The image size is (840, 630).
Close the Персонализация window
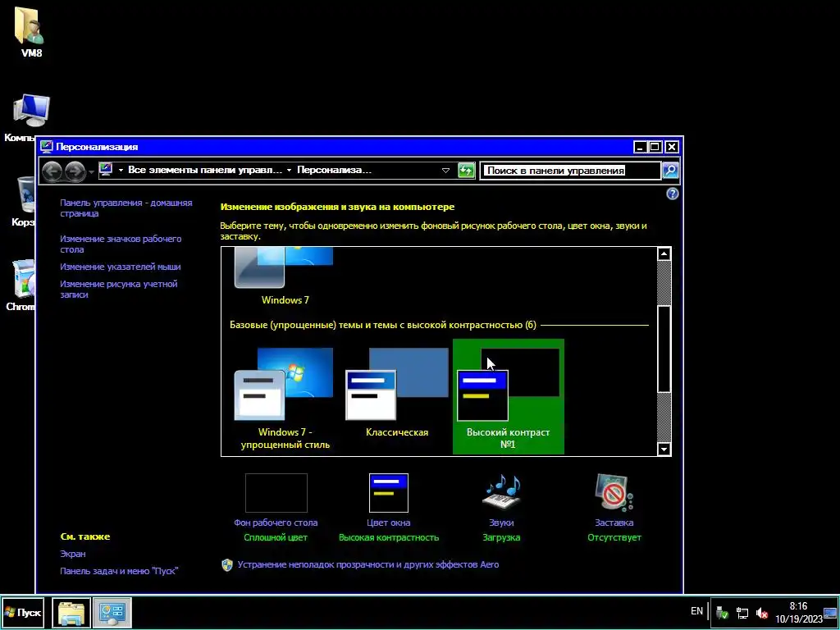(x=672, y=147)
